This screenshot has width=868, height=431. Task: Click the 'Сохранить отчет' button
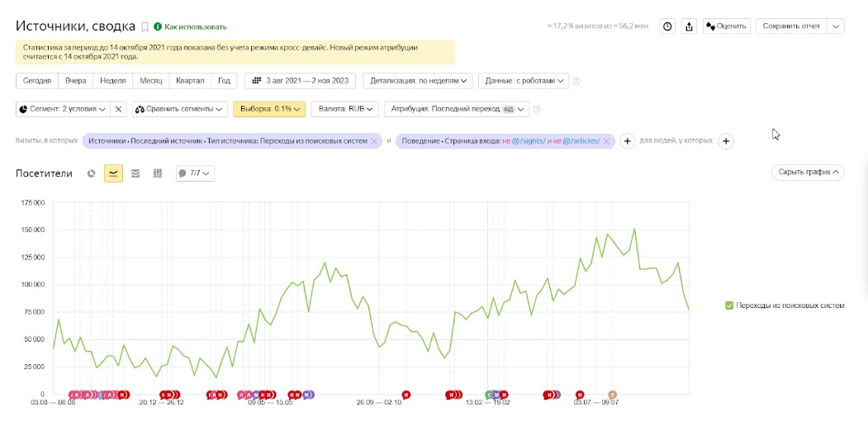click(x=791, y=26)
